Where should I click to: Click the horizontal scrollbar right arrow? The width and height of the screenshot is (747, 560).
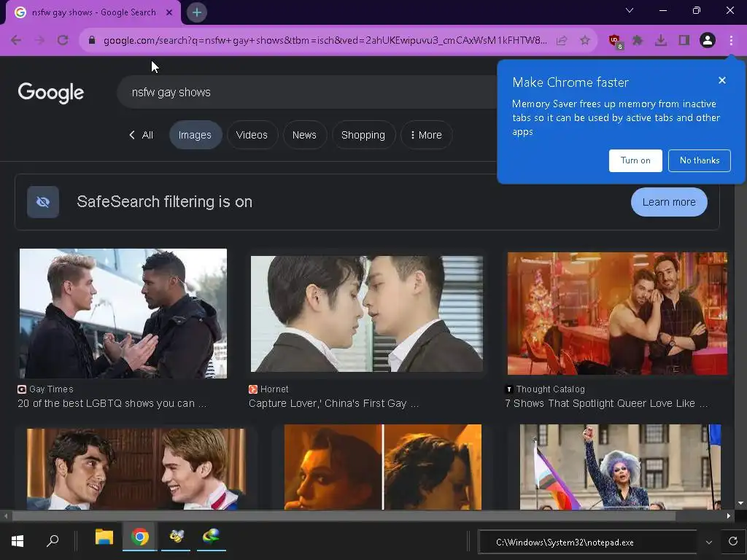[729, 516]
